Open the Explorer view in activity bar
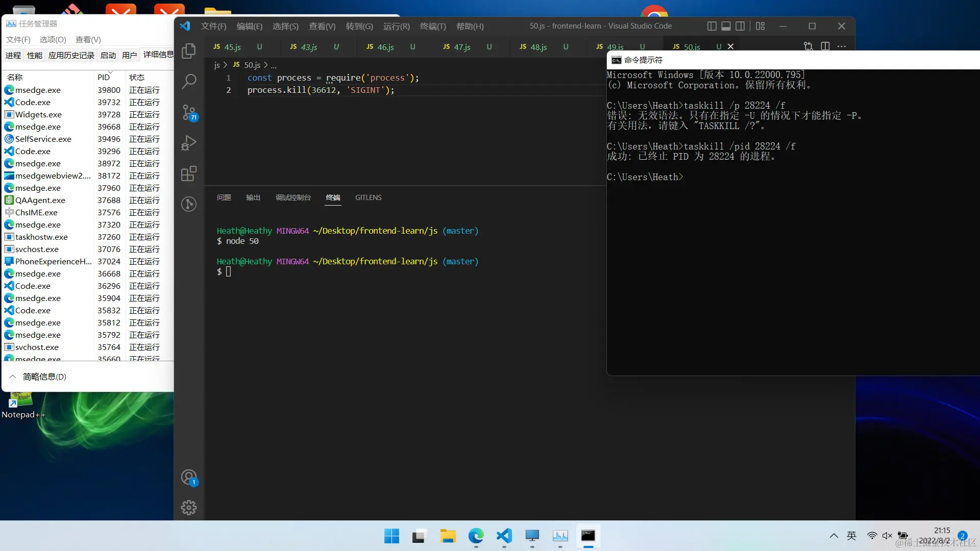 click(189, 51)
